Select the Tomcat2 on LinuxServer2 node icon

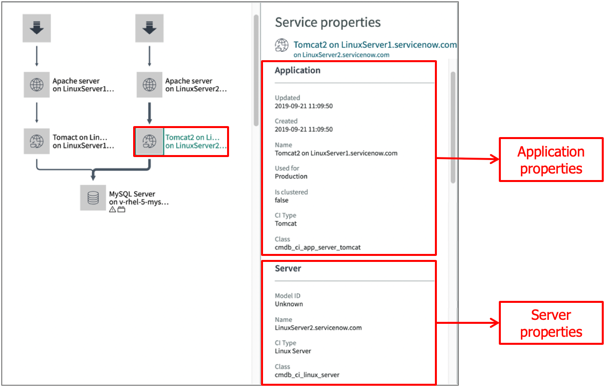pos(149,142)
